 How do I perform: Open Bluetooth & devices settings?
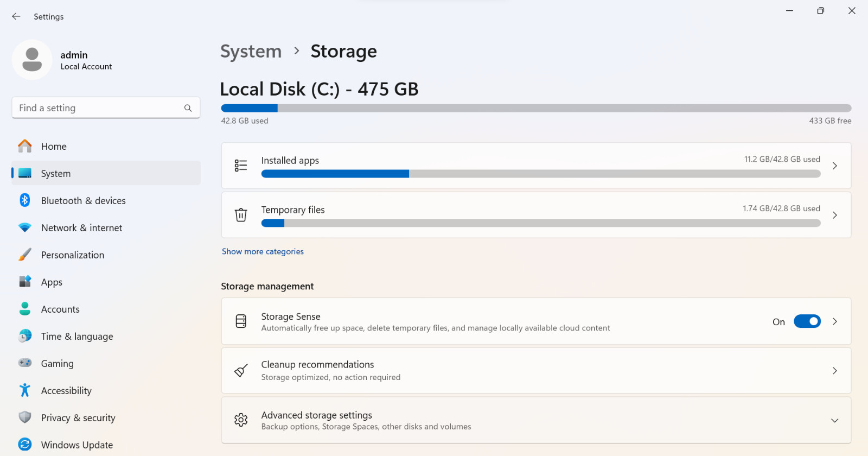106,200
